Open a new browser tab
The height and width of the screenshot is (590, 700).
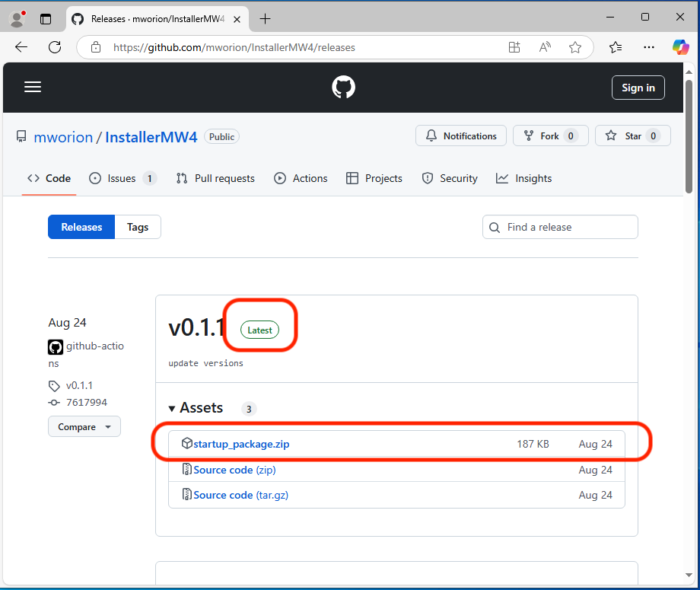pyautogui.click(x=266, y=19)
